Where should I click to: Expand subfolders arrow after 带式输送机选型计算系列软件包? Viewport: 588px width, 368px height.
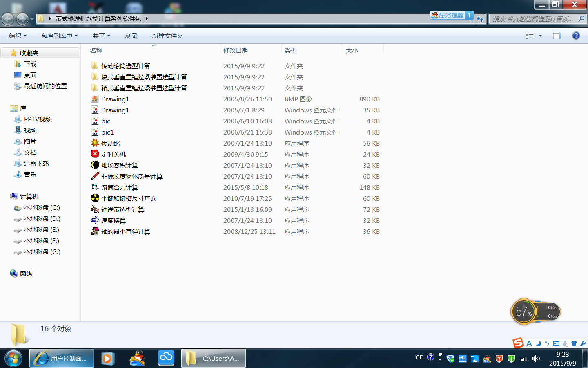coord(147,18)
